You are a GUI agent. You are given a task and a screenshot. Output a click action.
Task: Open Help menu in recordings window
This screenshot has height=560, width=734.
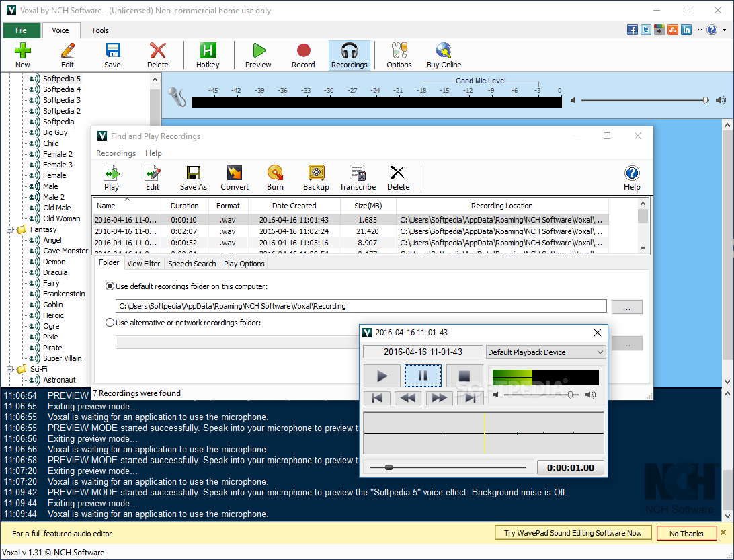(x=153, y=153)
